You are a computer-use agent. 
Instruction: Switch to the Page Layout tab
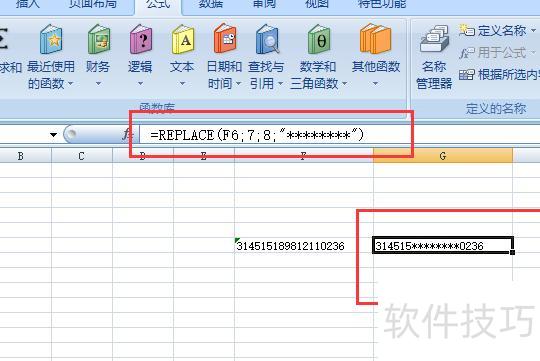coord(92,4)
